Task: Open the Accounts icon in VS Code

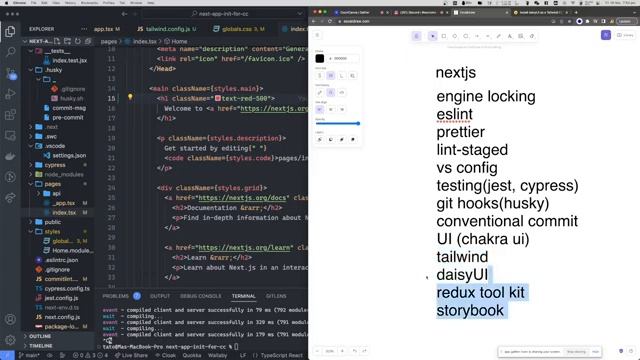Action: 11,319
